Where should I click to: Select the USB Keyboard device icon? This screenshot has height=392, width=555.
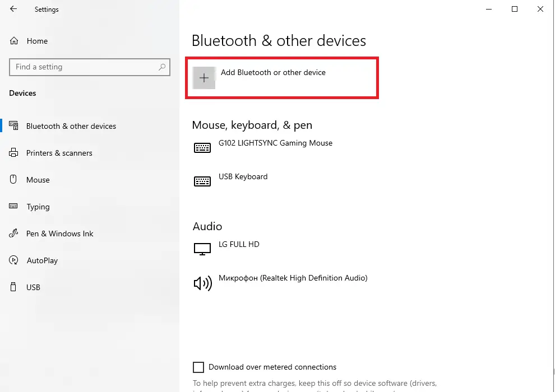(202, 181)
